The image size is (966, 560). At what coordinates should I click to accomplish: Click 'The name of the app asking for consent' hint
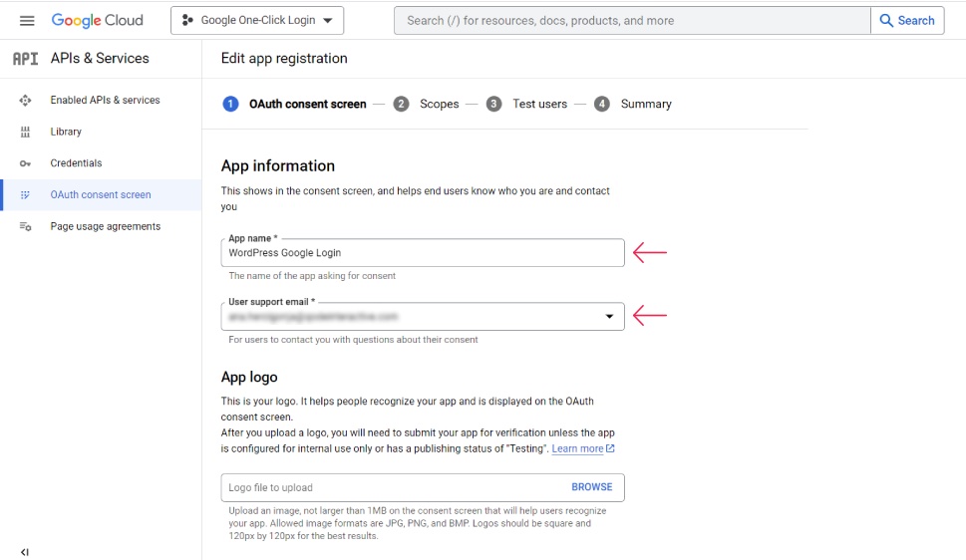(x=312, y=276)
